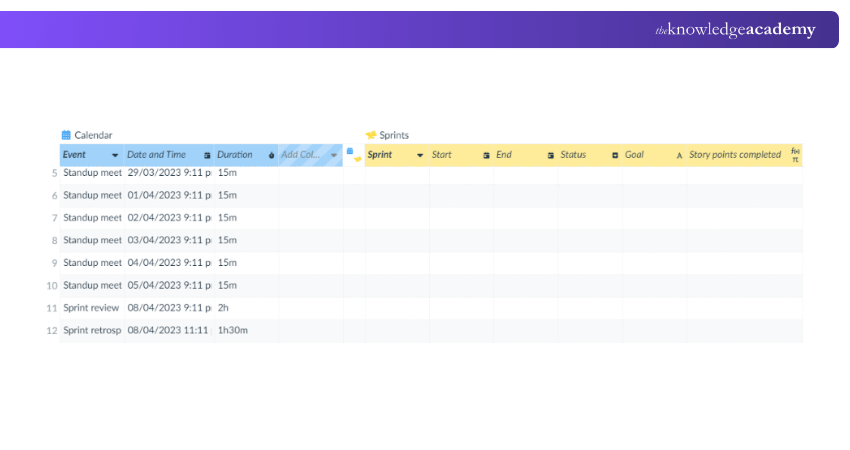This screenshot has height=450, width=850.
Task: Click the 02/04/2023 9:11 date cell
Action: click(169, 218)
